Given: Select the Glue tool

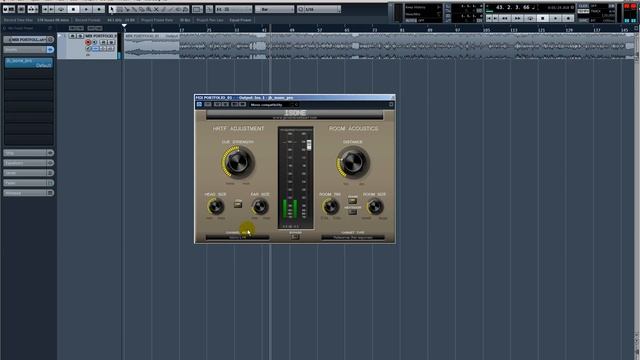Looking at the screenshot, I should pyautogui.click(x=134, y=9).
